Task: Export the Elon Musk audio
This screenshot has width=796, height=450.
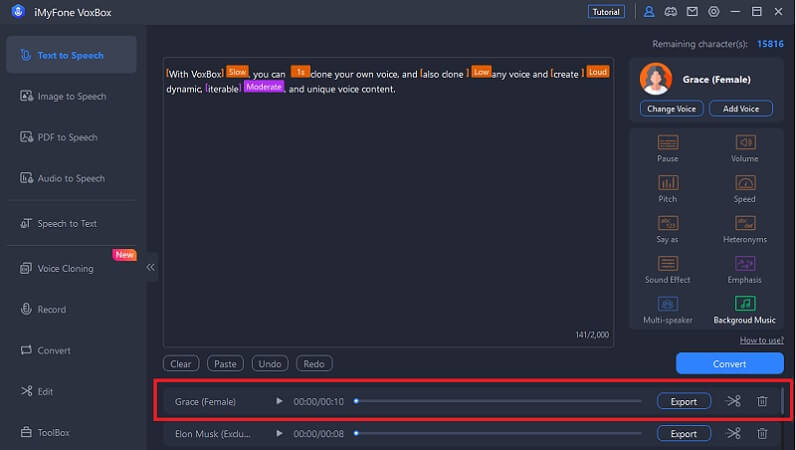Action: [684, 434]
